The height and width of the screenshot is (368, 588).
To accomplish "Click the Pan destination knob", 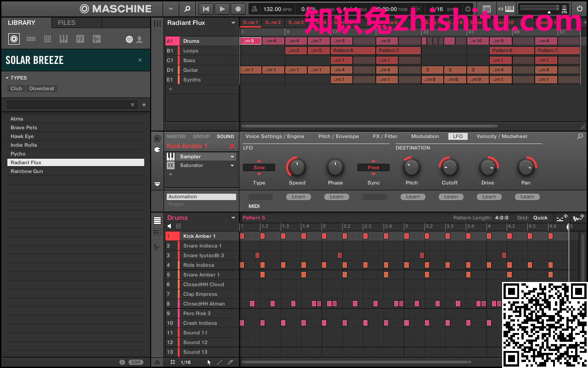I will pyautogui.click(x=526, y=167).
